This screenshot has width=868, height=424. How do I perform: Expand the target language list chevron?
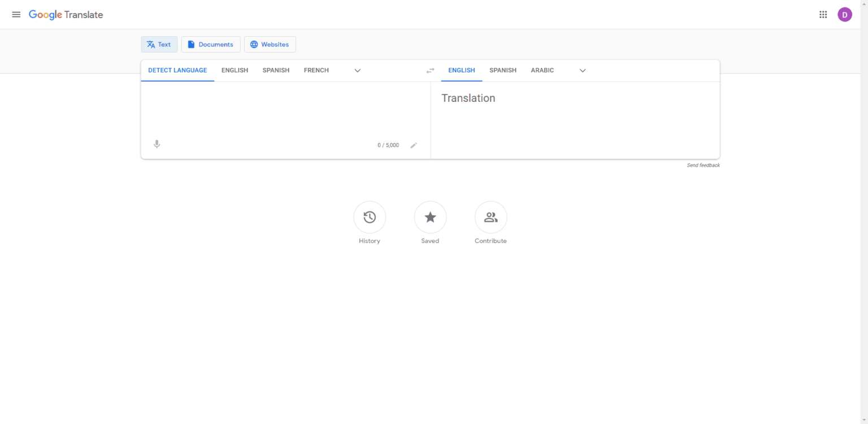582,70
